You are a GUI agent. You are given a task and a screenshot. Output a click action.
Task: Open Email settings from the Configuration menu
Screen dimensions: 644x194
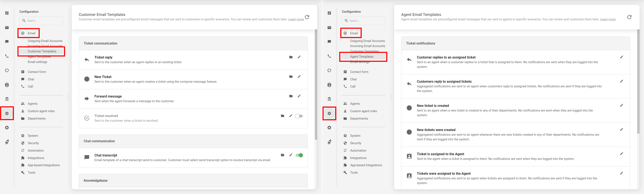click(37, 62)
